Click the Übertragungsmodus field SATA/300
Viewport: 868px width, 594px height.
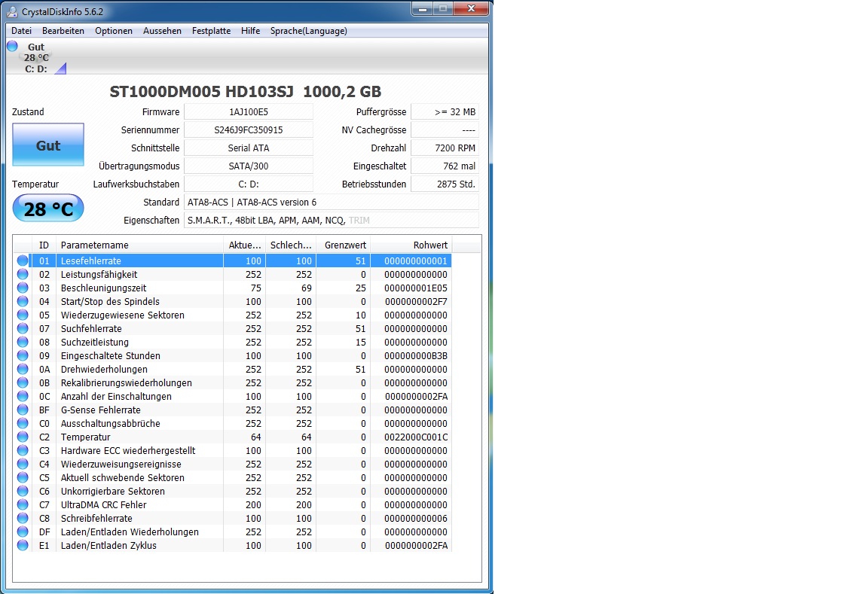249,166
